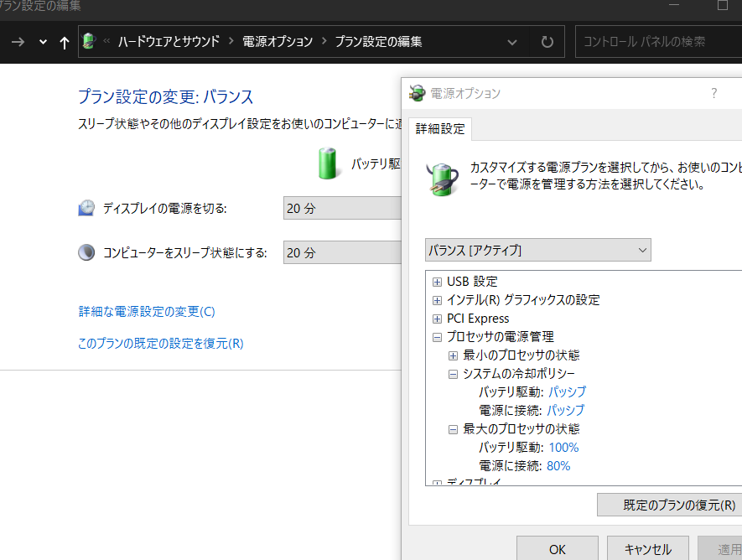
Task: Go up one level with the up arrow
Action: (65, 43)
